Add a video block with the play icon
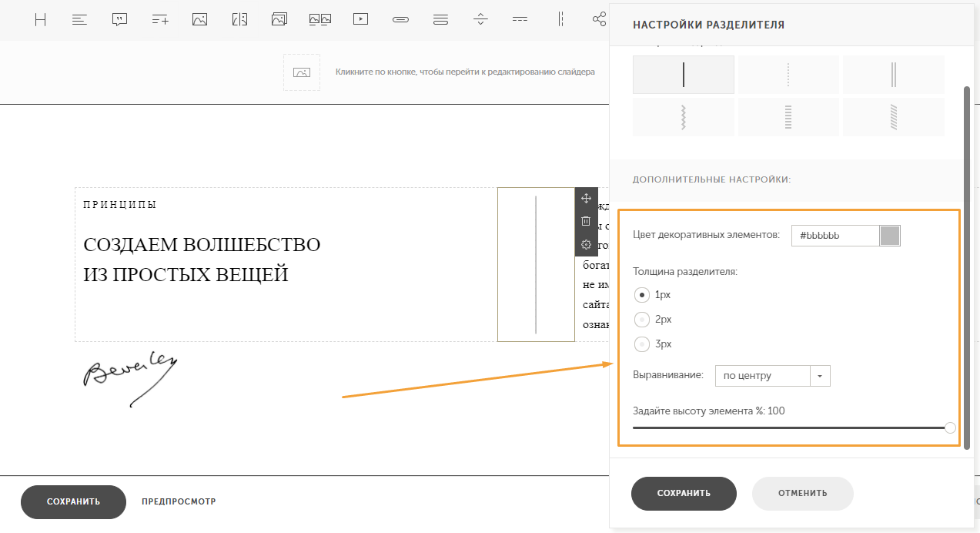This screenshot has width=980, height=533. (360, 20)
